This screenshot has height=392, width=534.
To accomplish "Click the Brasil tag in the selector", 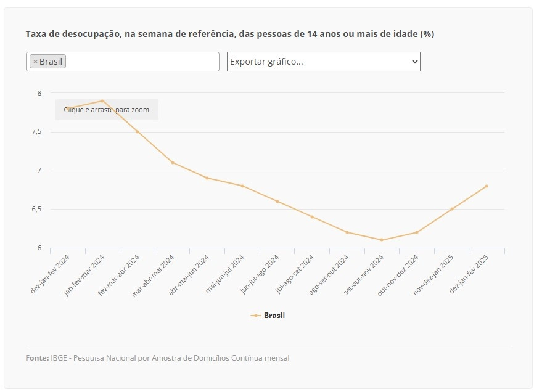I will (47, 62).
